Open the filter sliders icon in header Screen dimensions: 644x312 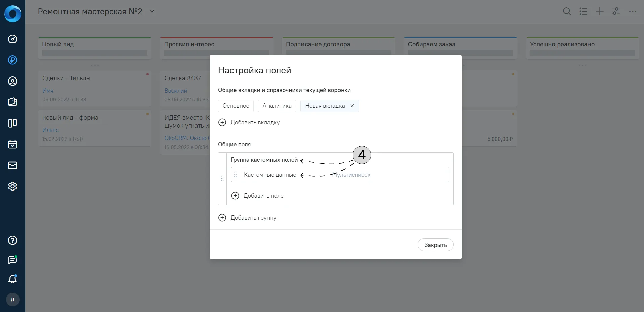(616, 12)
